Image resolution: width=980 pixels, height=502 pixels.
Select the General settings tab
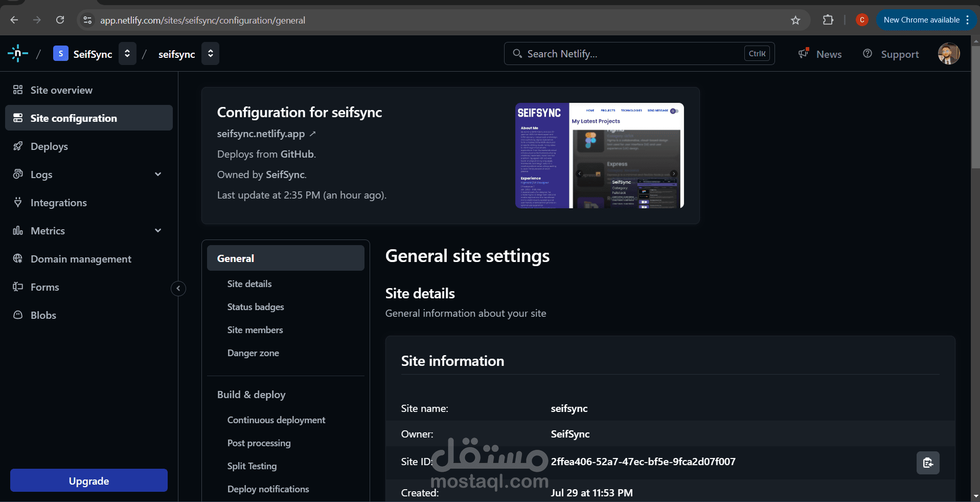coord(286,258)
